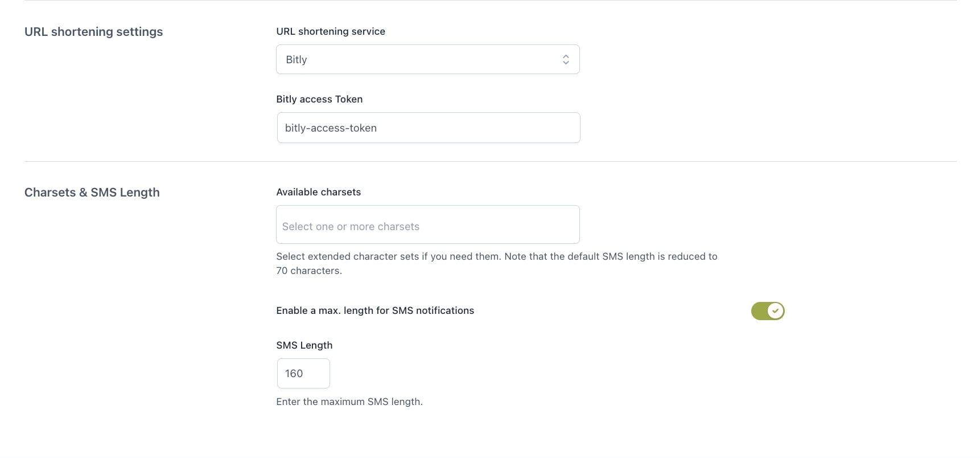Disable max length for SMS notifications toggle
Image resolution: width=980 pixels, height=458 pixels.
tap(767, 311)
